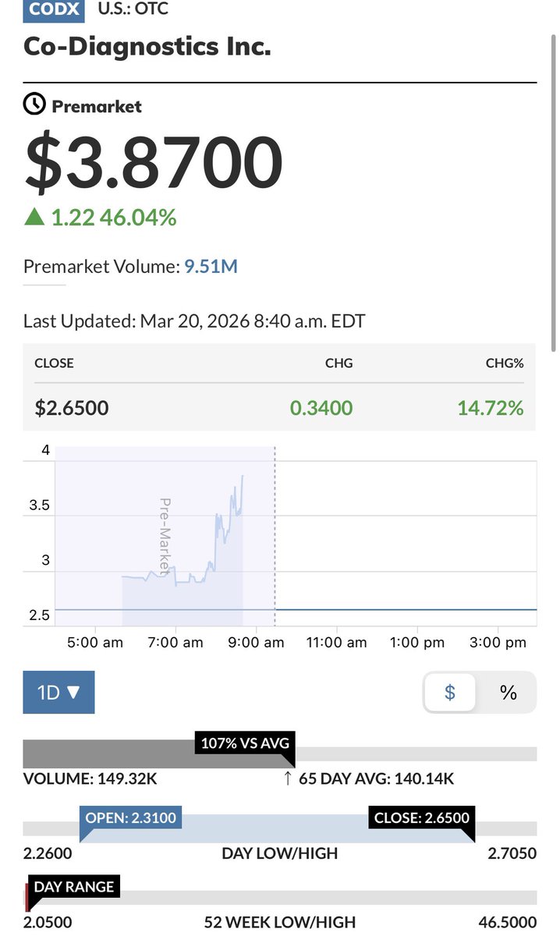Click the CODX ticker badge
The height and width of the screenshot is (936, 560).
(x=54, y=10)
